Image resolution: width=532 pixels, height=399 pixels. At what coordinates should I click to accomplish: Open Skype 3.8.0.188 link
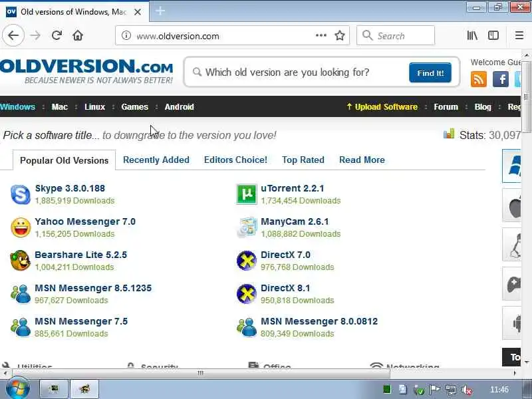[x=70, y=188]
